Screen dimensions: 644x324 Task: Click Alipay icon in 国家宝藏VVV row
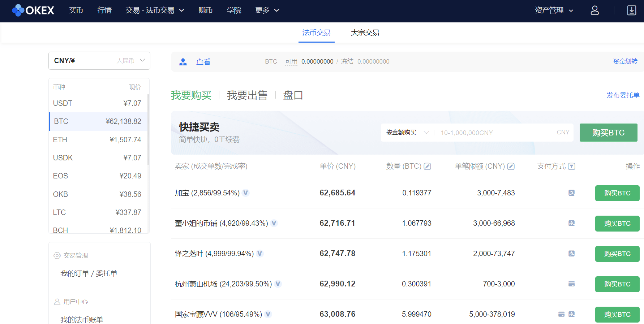tap(571, 314)
